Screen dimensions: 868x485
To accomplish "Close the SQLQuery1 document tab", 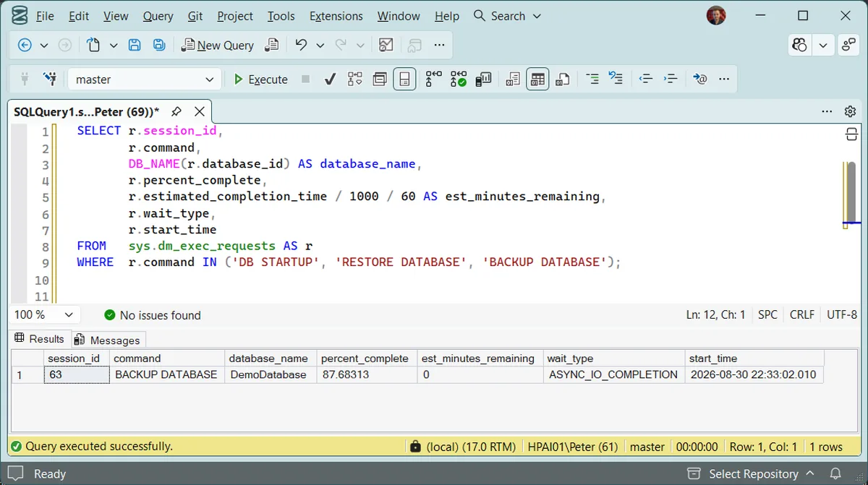I will 199,111.
